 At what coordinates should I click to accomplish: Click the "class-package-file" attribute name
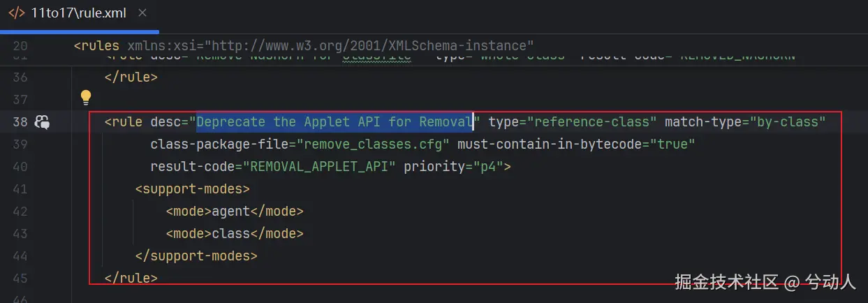click(219, 145)
